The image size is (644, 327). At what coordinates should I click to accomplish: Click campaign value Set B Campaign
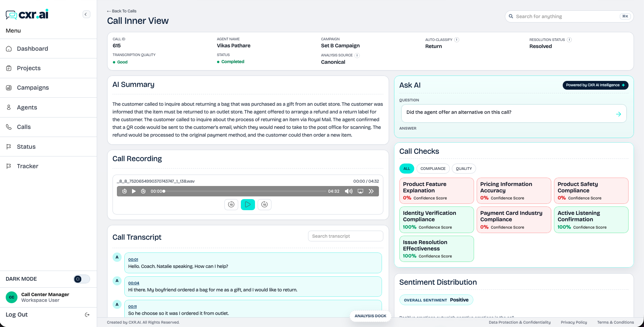pyautogui.click(x=340, y=46)
